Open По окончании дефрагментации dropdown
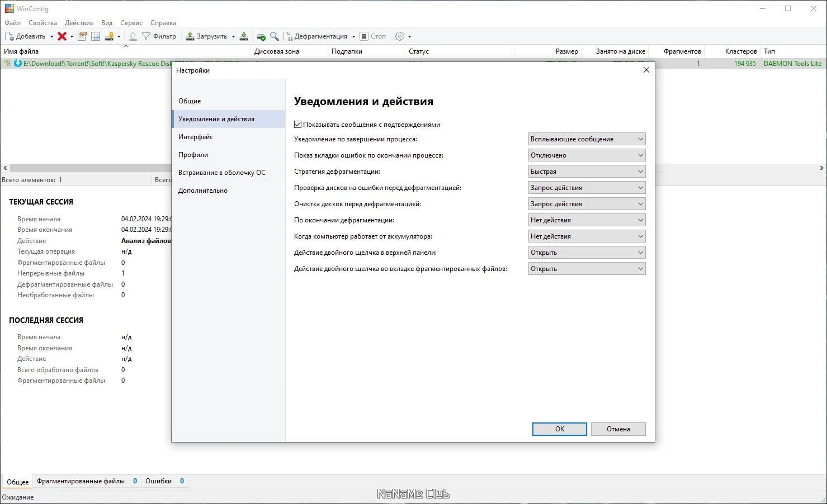The height and width of the screenshot is (504, 827). point(587,220)
